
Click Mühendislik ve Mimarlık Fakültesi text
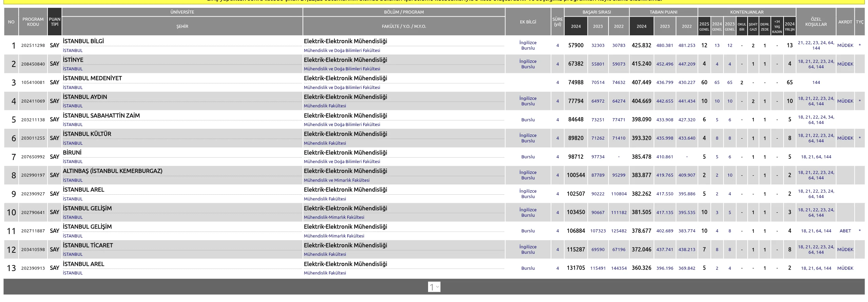[336, 180]
